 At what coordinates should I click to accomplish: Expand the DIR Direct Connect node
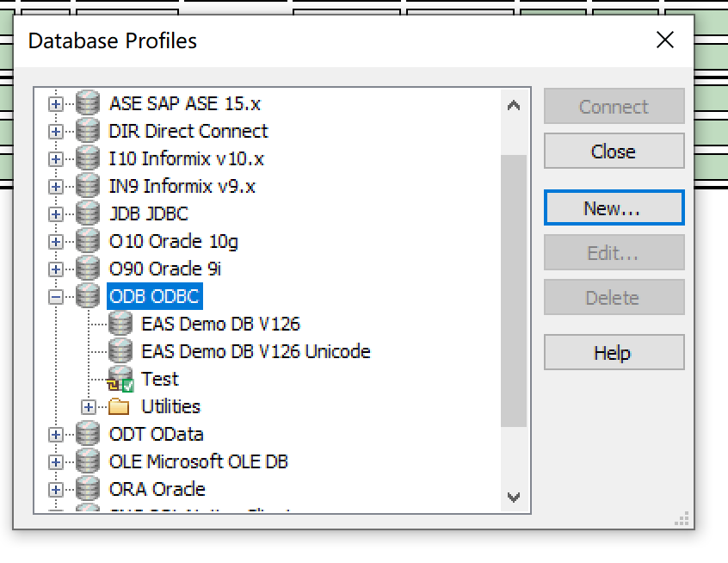coord(56,132)
